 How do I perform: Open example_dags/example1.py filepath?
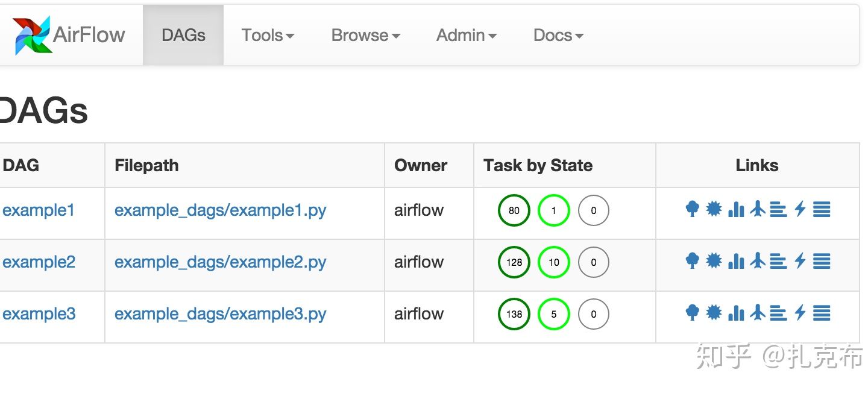tap(220, 210)
